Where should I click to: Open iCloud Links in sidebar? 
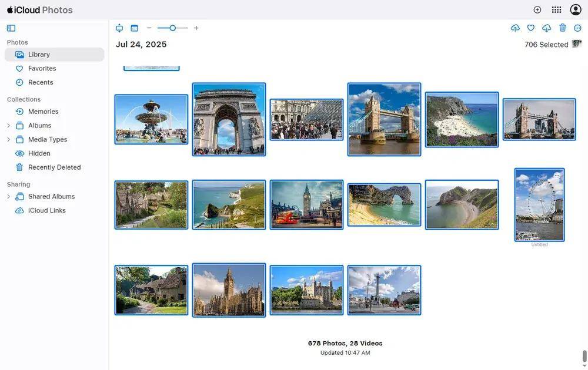(46, 211)
